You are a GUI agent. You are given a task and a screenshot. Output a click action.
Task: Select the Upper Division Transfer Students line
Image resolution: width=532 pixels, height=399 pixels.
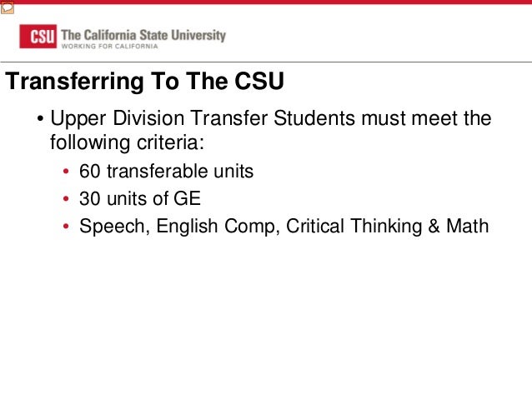[x=271, y=118]
